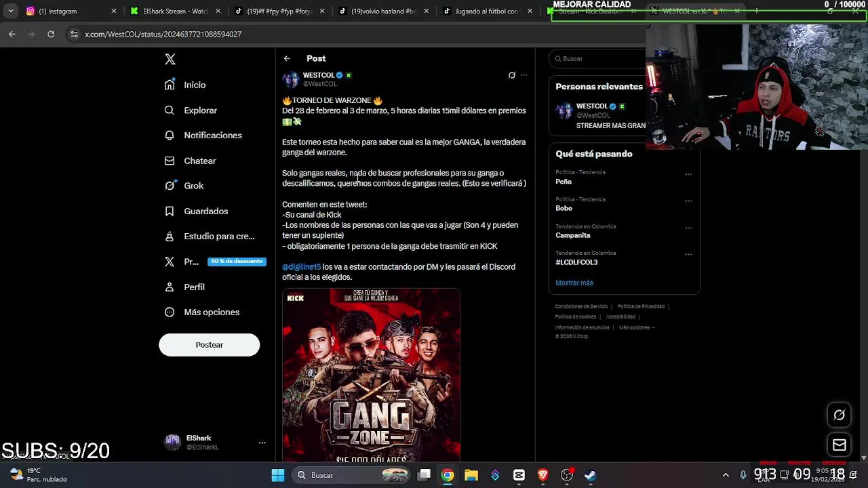Open the @diglline15 mention link
Viewport: 868px width, 488px height.
tap(301, 267)
